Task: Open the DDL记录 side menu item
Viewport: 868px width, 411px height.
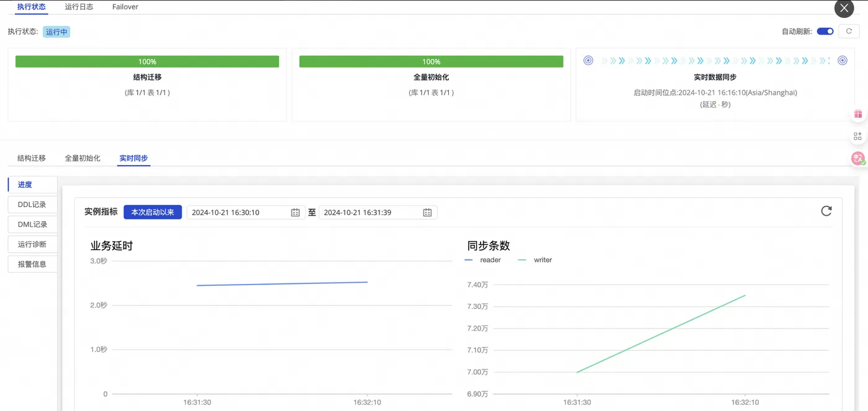Action: (x=33, y=205)
